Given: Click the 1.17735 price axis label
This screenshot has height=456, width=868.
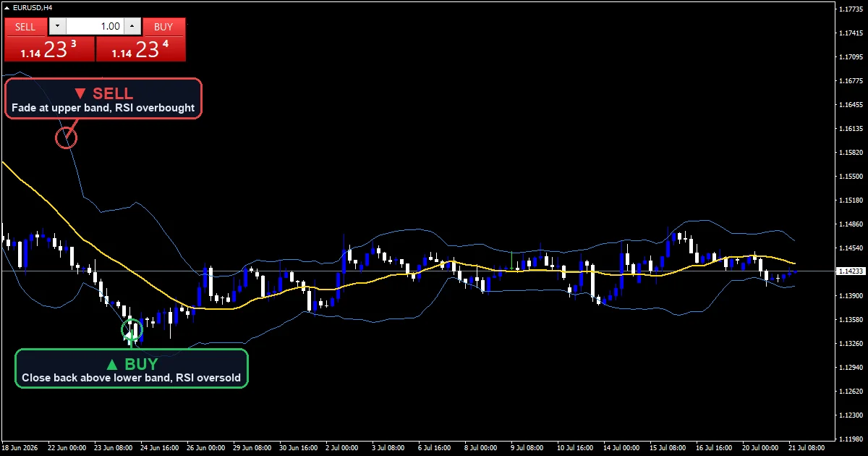Looking at the screenshot, I should point(851,9).
